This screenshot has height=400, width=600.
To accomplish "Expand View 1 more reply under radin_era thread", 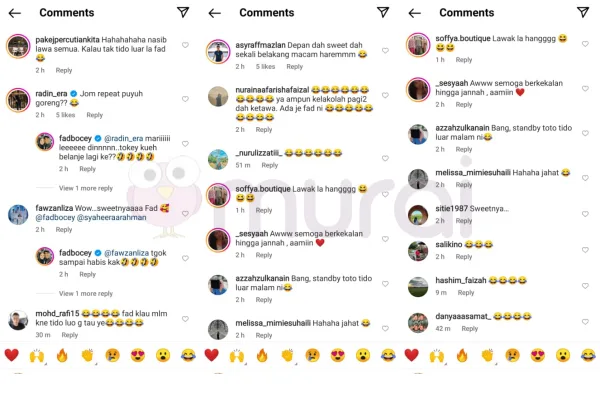I will point(86,188).
